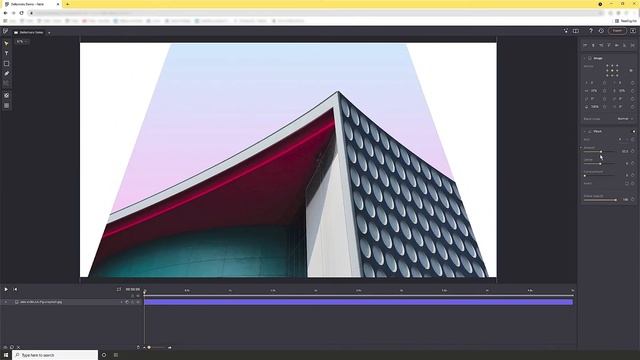Click the curved-arrow icon on the image layer row

click(x=127, y=302)
